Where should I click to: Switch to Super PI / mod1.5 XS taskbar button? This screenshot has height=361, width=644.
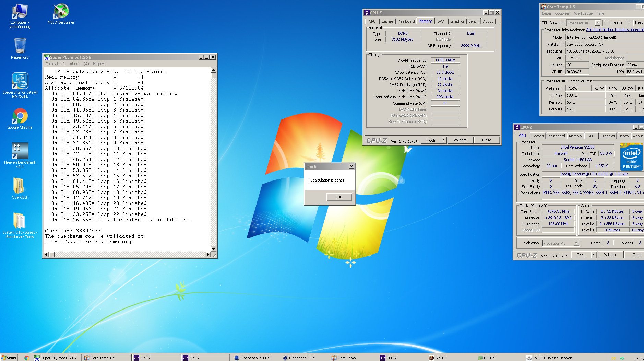pos(57,358)
